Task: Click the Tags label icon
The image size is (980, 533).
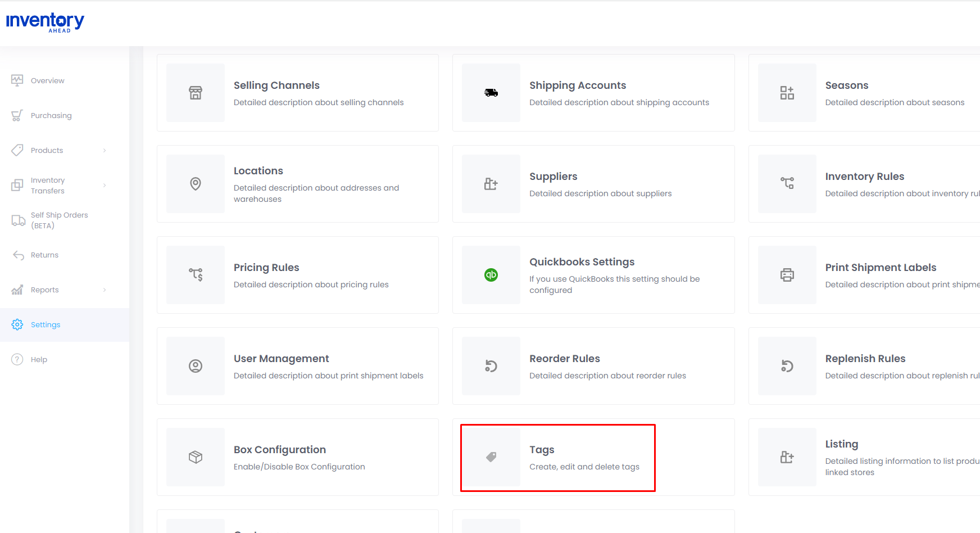Action: 491,457
